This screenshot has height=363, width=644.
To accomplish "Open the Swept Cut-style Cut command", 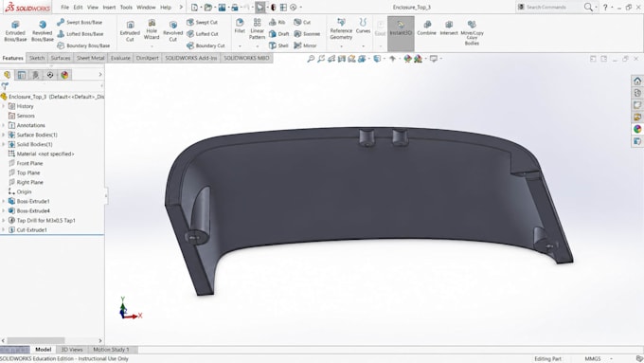I will pyautogui.click(x=302, y=22).
